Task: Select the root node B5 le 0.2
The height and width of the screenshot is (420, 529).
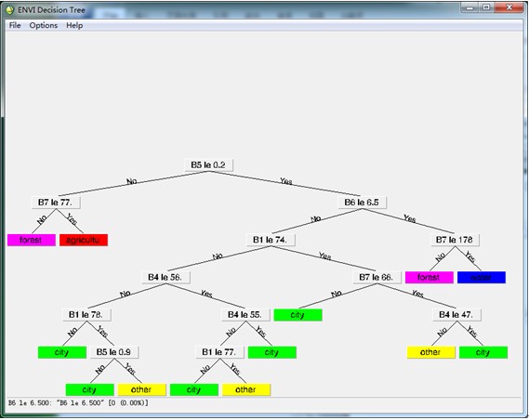Action: pos(209,165)
